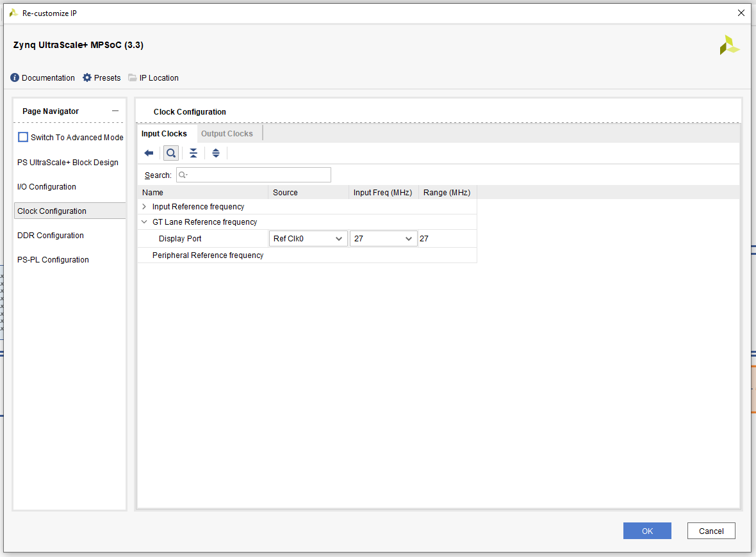Click the IP Location folder icon

(x=132, y=77)
